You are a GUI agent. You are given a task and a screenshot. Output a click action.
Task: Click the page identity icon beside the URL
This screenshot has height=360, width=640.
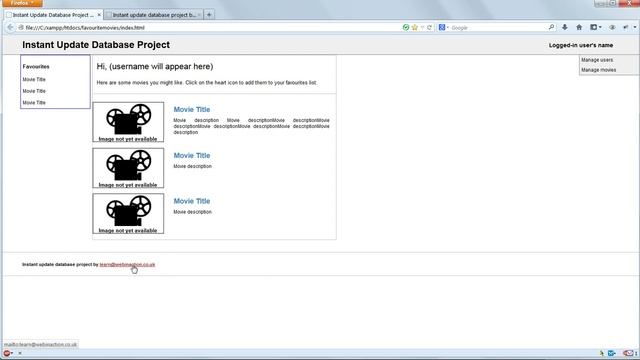pyautogui.click(x=21, y=28)
